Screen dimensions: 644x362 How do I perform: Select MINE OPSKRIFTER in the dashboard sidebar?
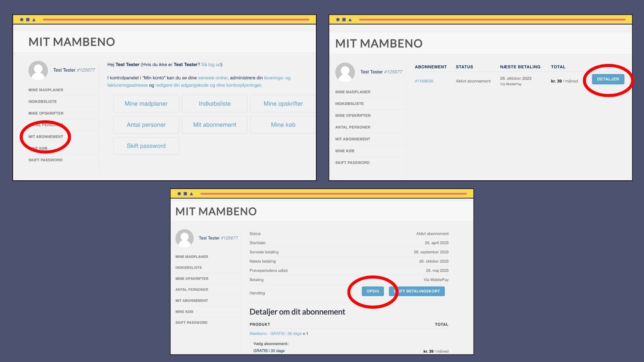(46, 113)
